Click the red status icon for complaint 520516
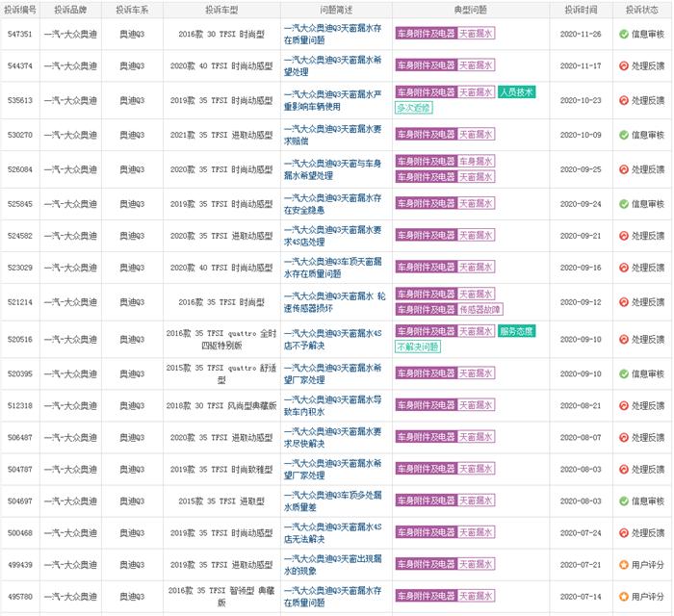The height and width of the screenshot is (616, 674). 624,340
